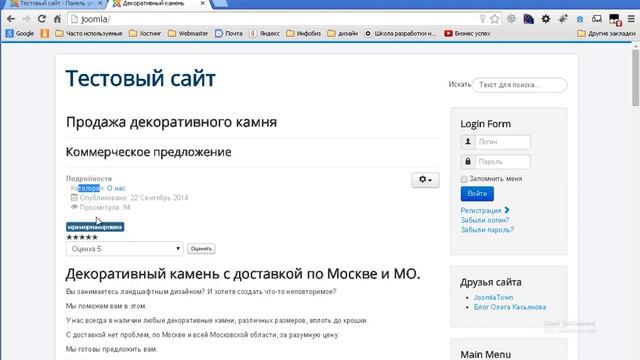Image resolution: width=640 pixels, height=360 pixels.
Task: Open the 'дизайн' bookmarks folder
Action: [x=343, y=33]
